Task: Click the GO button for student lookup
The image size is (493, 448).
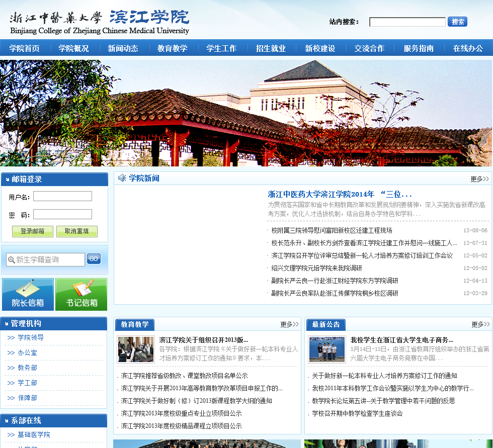Action: point(94,259)
